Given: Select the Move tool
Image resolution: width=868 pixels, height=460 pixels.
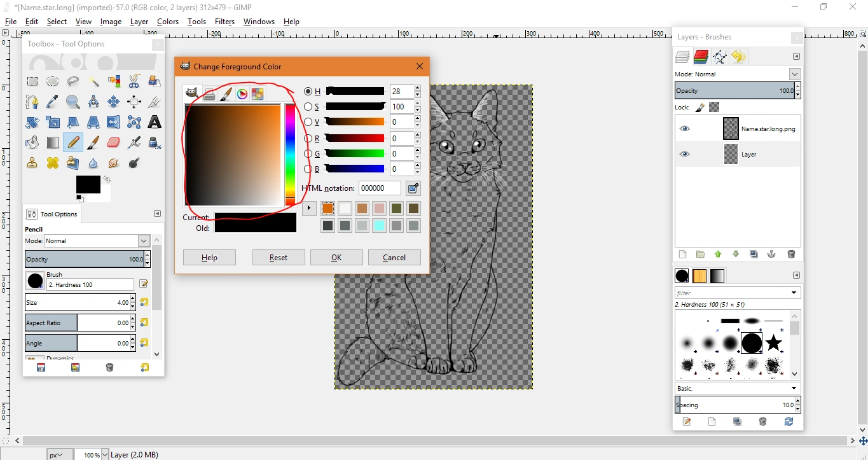Looking at the screenshot, I should coord(114,101).
